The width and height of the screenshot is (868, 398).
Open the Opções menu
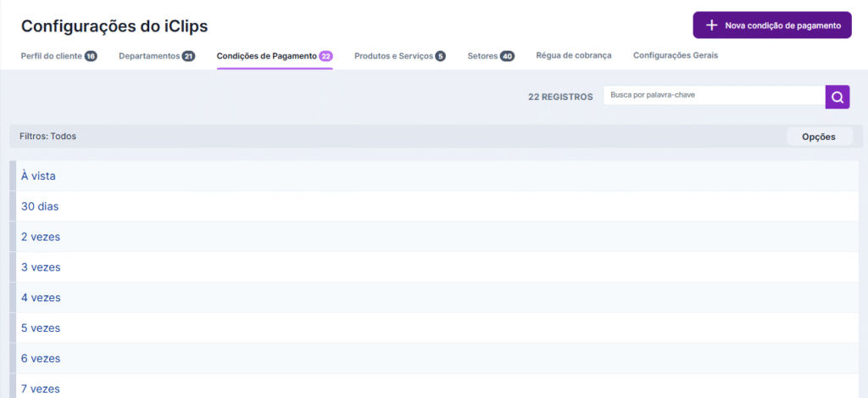point(819,137)
